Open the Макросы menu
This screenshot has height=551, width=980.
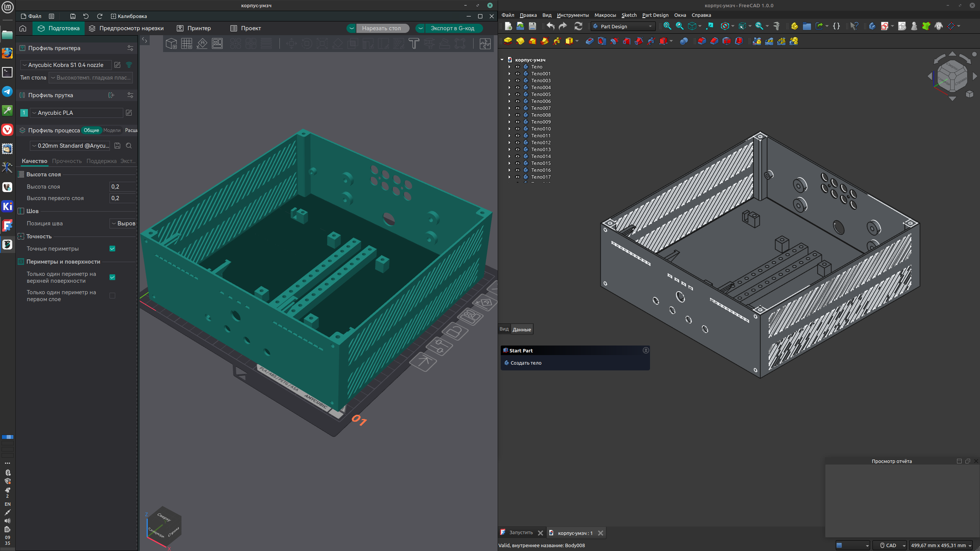[x=605, y=15]
